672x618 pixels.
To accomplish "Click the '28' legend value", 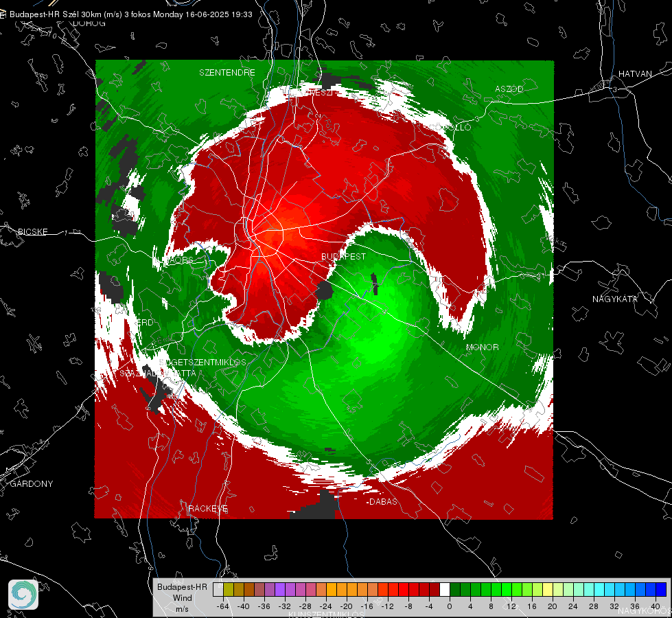I will [594, 606].
